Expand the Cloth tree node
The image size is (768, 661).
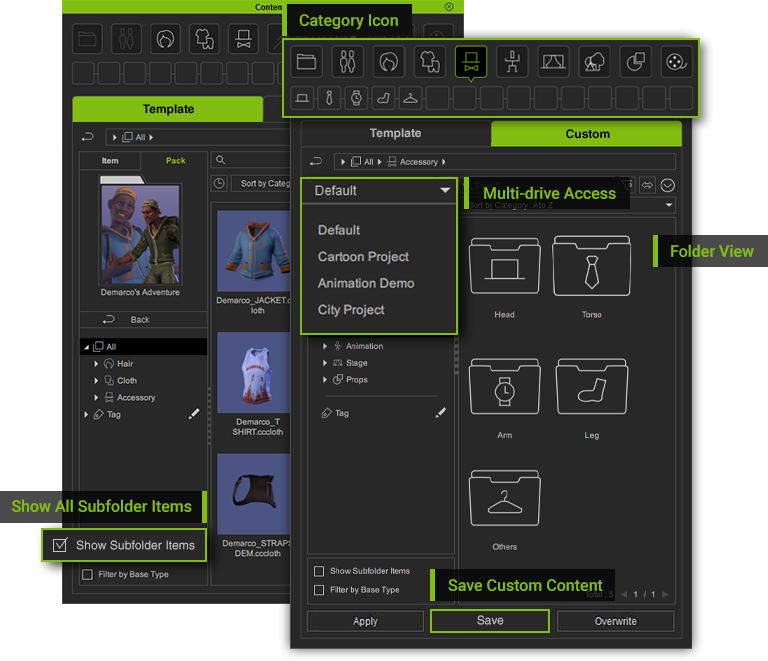97,381
